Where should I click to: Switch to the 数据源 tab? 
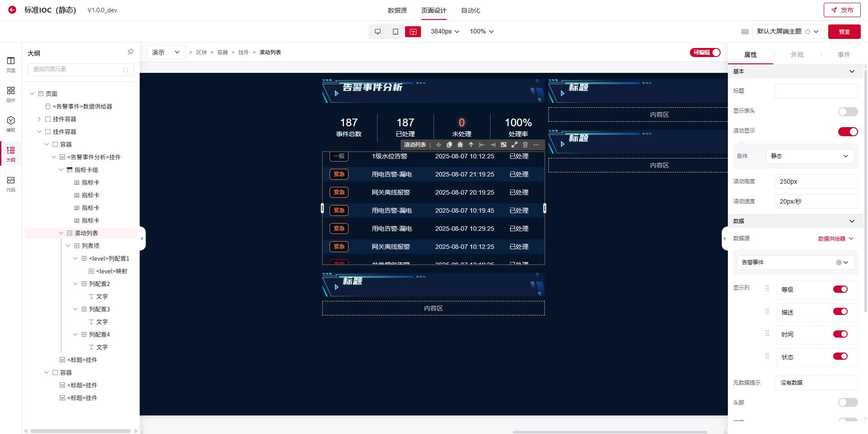coord(397,10)
